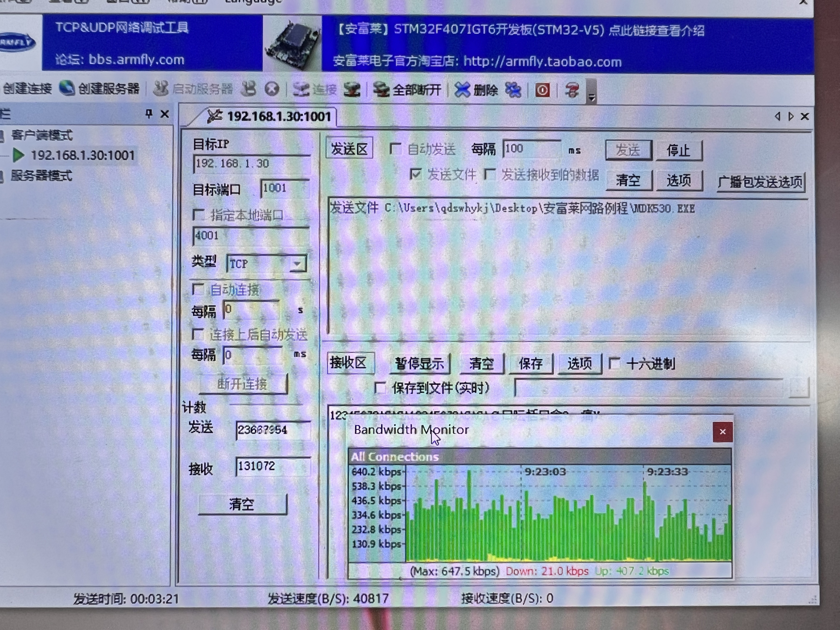Click the 启动服务器 toolbar icon
The image size is (840, 630).
pyautogui.click(x=161, y=89)
